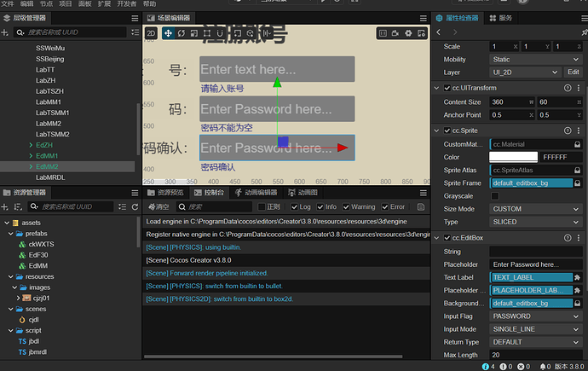The height and width of the screenshot is (371, 588).
Task: Open the Return Type dropdown
Action: [535, 342]
